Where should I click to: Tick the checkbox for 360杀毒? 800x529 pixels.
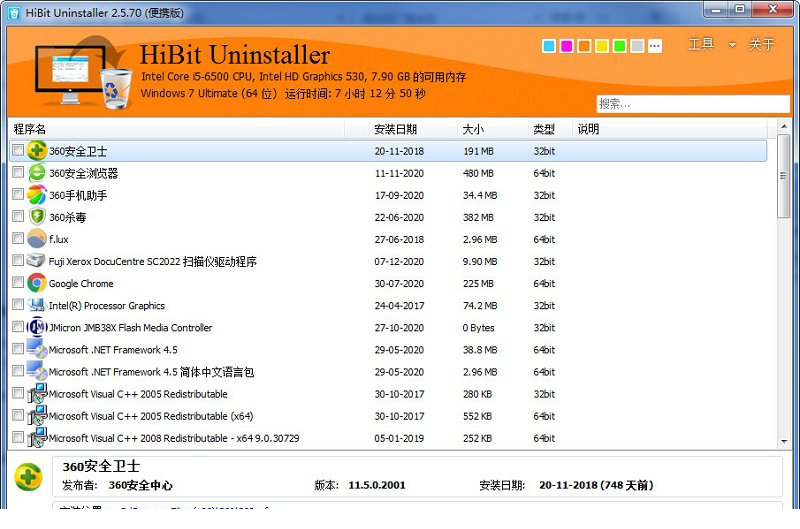(x=18, y=216)
